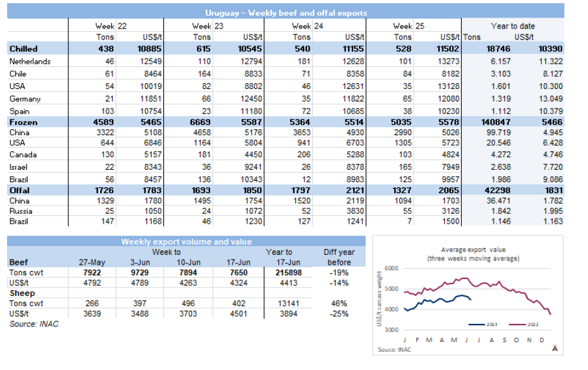
Task: Click the Diff year before column header
Action: pos(339,257)
